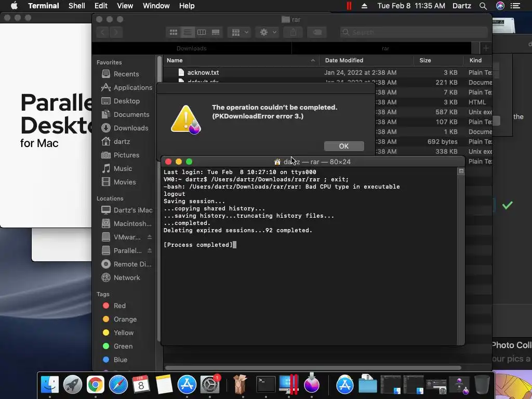Open Parallels Desktop from the Dock
Image resolution: width=532 pixels, height=399 pixels.
click(289, 385)
